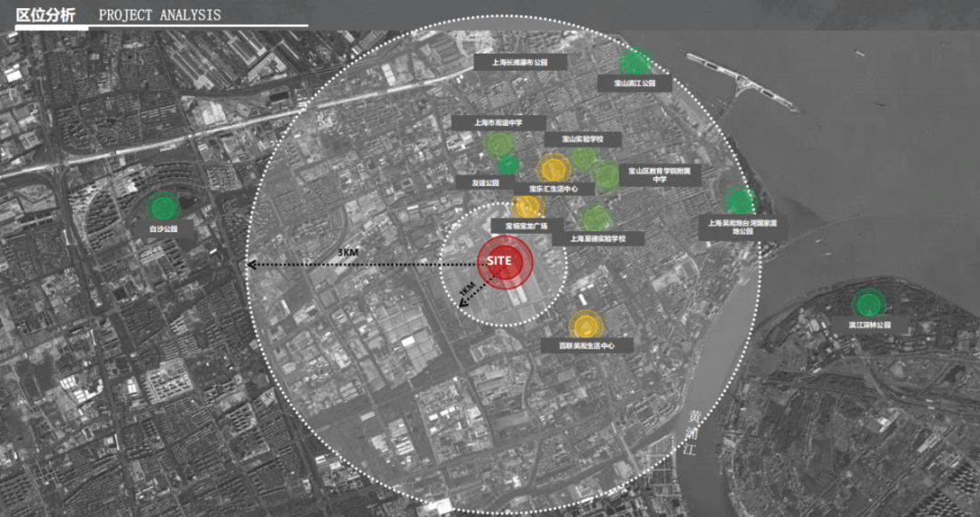Click the 1KM radius distance label
Screen dimensions: 980x517
click(x=467, y=288)
